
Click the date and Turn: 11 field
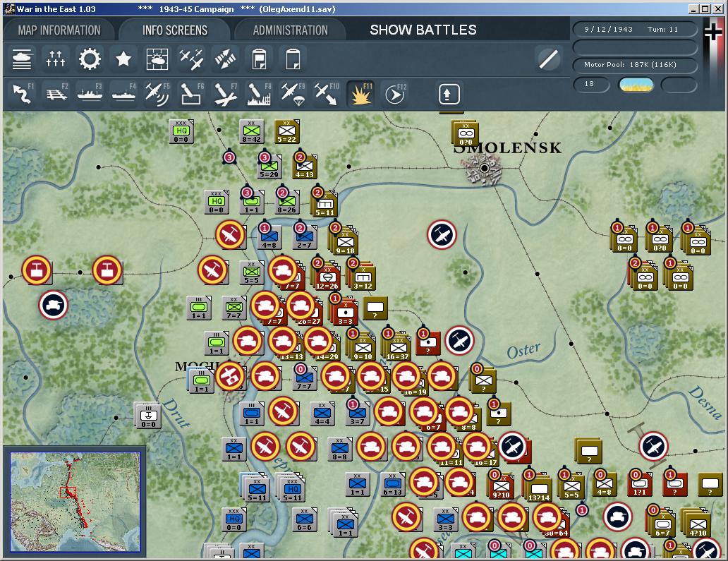coord(635,29)
